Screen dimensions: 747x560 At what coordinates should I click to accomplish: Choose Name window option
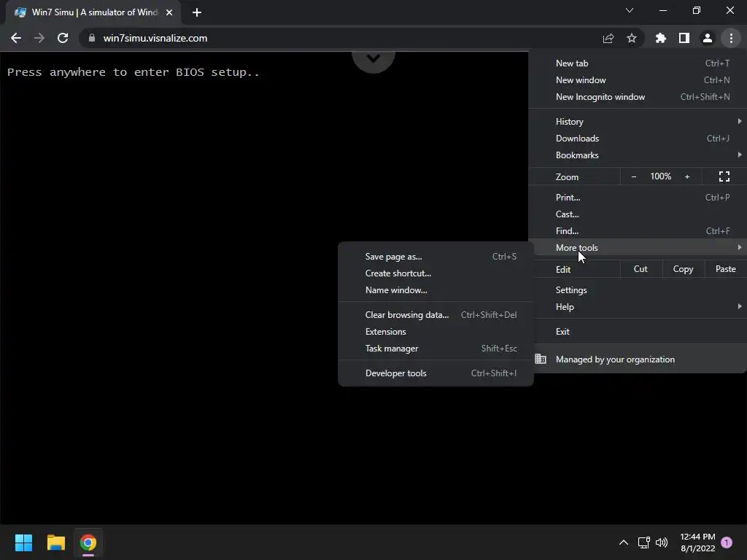(436, 290)
